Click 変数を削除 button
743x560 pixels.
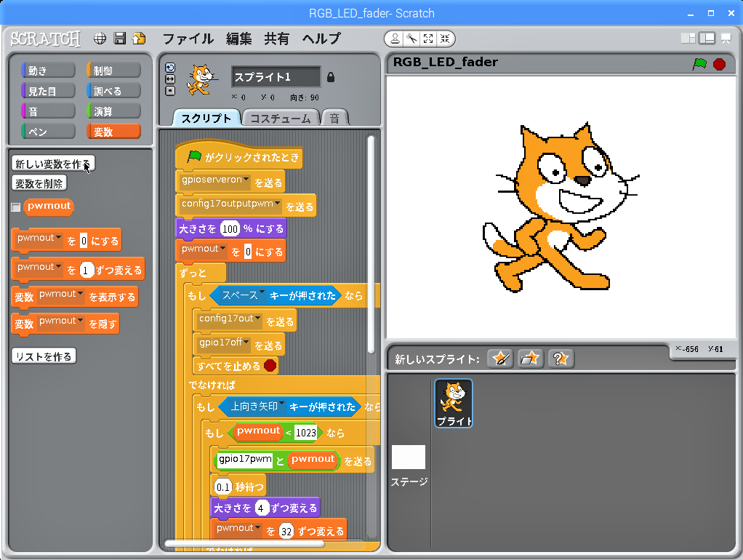[39, 183]
